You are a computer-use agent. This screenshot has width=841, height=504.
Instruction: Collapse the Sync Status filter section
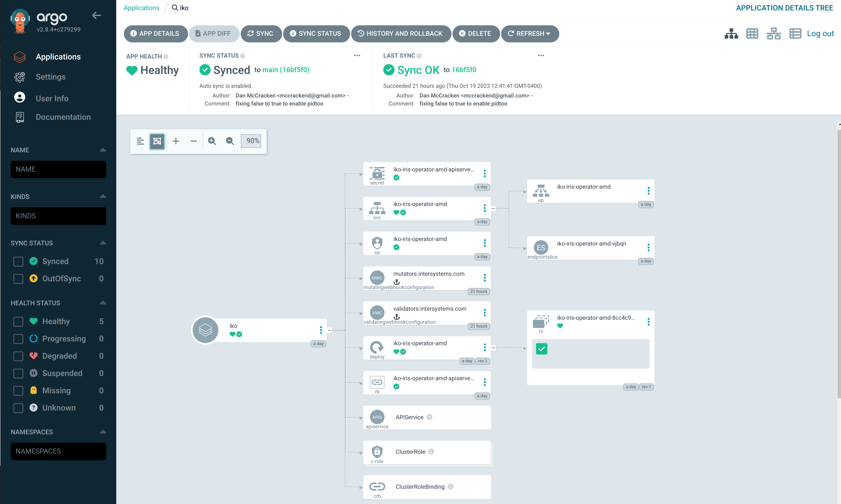coord(103,243)
